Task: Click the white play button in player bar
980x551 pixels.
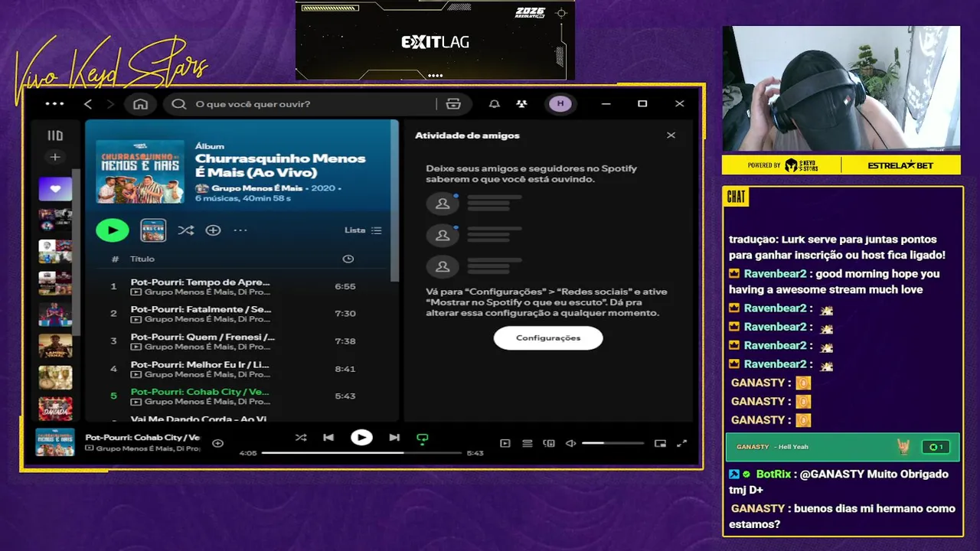Action: [x=361, y=437]
